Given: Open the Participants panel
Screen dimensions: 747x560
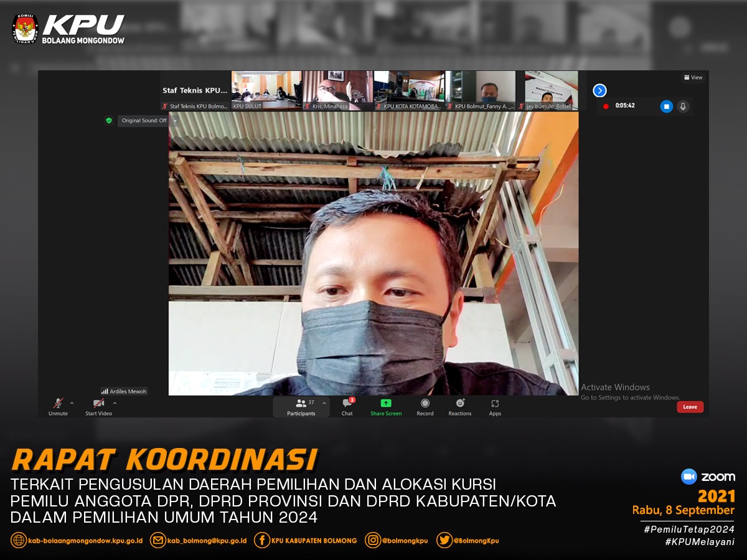Looking at the screenshot, I should click(x=301, y=407).
